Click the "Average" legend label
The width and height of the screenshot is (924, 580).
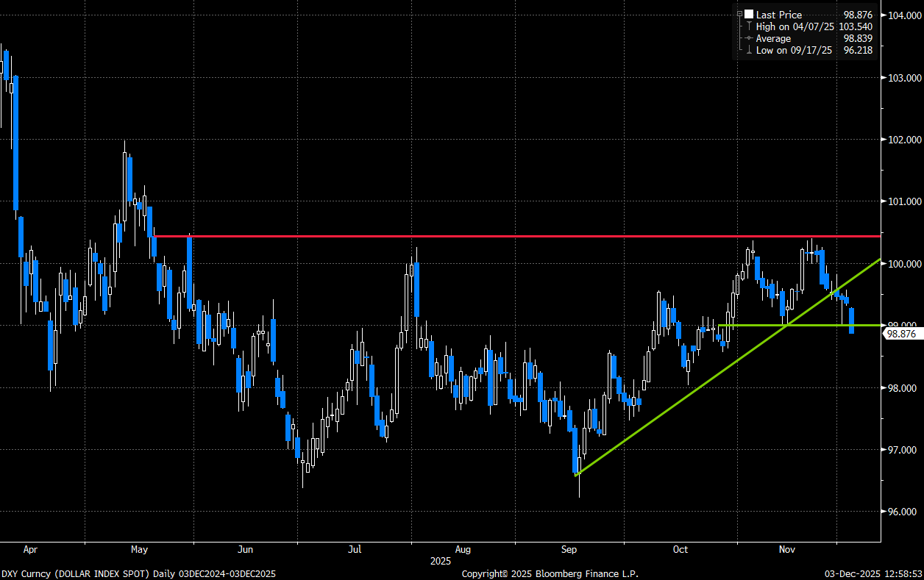click(x=774, y=38)
